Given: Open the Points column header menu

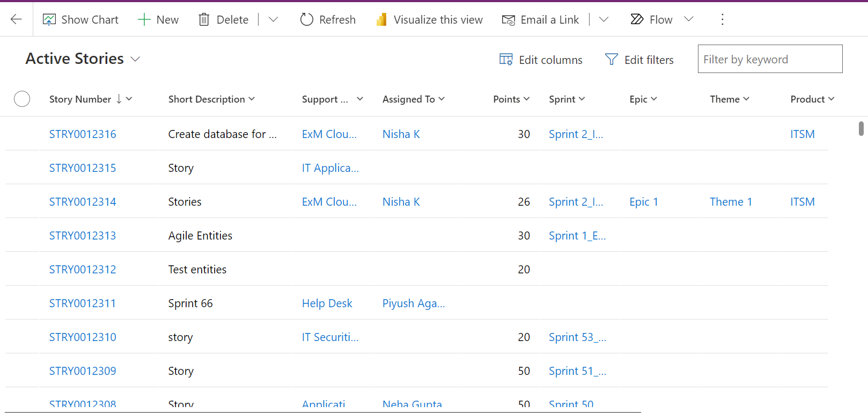Looking at the screenshot, I should point(511,99).
